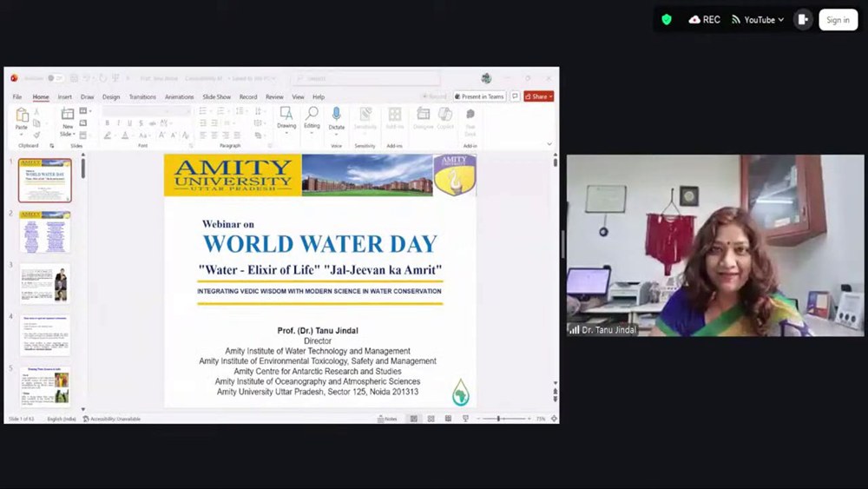The width and height of the screenshot is (868, 489).
Task: Click the Dictate microphone icon
Action: click(x=336, y=116)
